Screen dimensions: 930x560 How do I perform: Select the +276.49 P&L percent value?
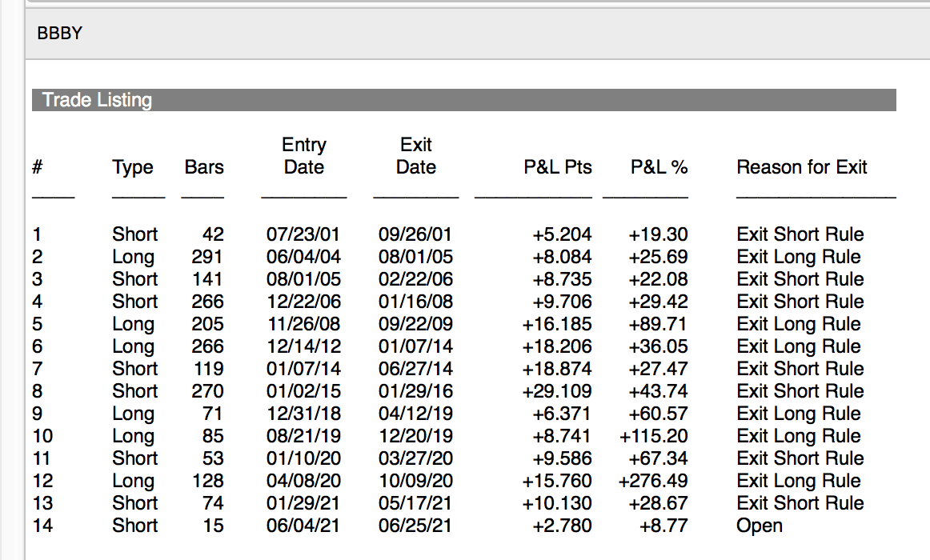653,481
